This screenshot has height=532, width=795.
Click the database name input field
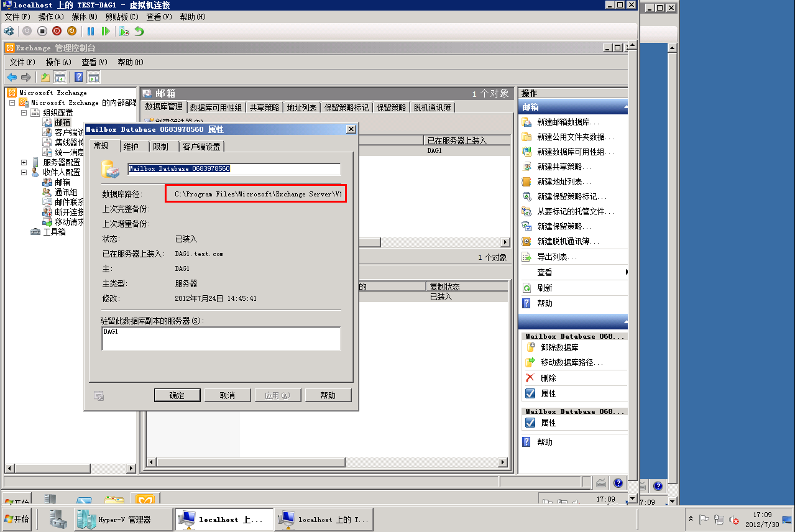[234, 169]
